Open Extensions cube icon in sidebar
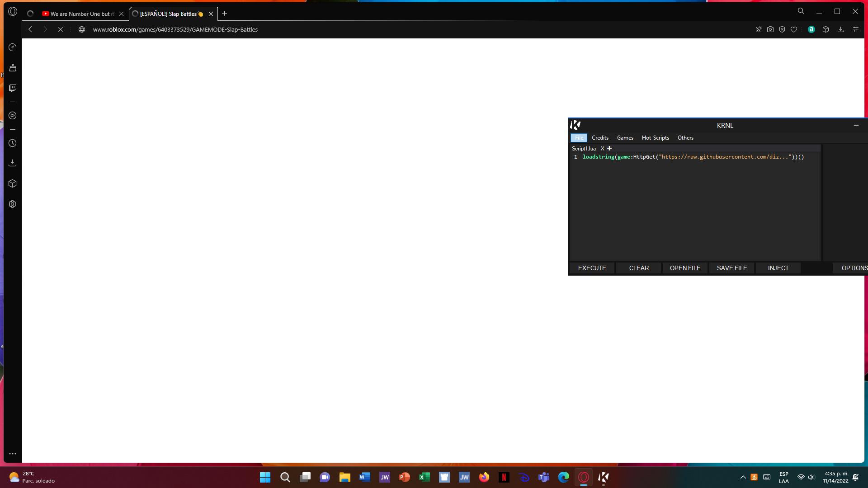The height and width of the screenshot is (488, 868). click(x=13, y=183)
